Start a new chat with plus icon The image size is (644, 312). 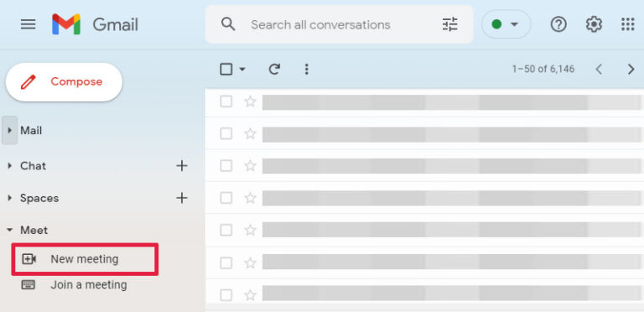click(181, 166)
